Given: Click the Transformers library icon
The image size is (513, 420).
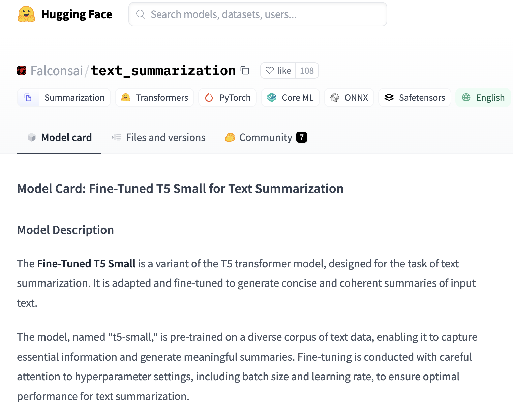Looking at the screenshot, I should point(126,97).
